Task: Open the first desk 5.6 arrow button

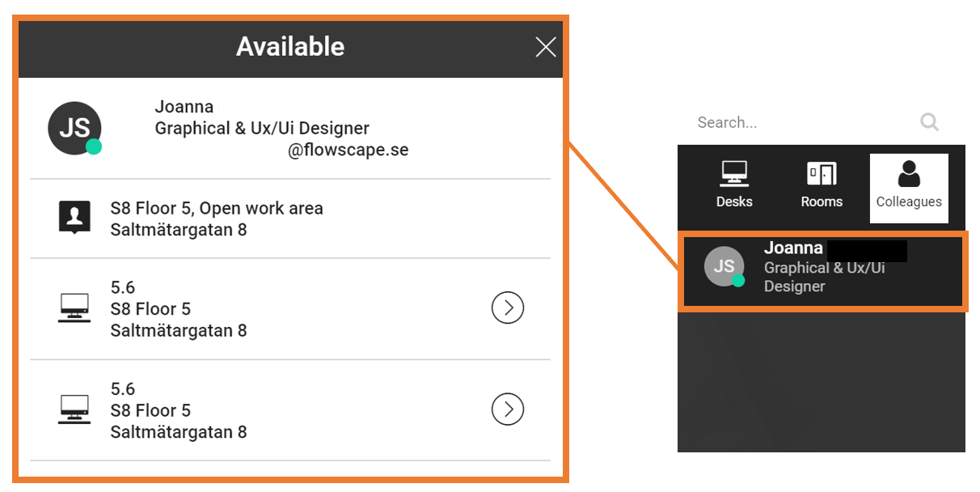Action: pyautogui.click(x=508, y=308)
